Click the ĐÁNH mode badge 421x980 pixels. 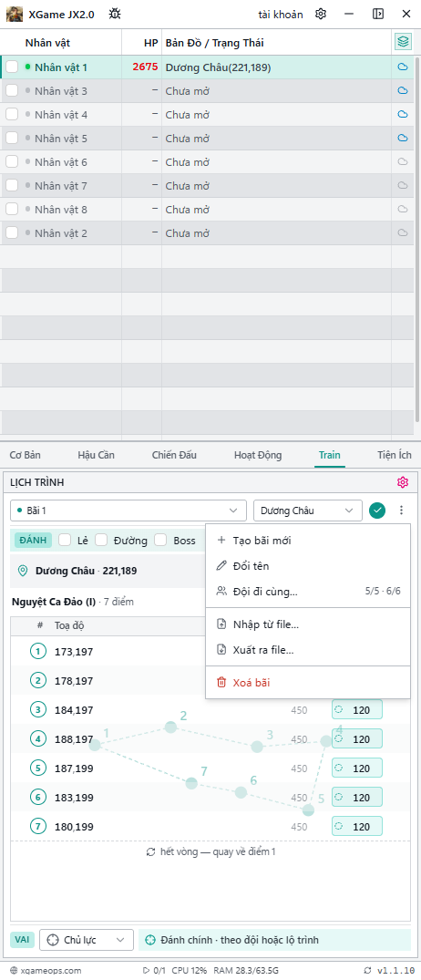click(x=33, y=540)
